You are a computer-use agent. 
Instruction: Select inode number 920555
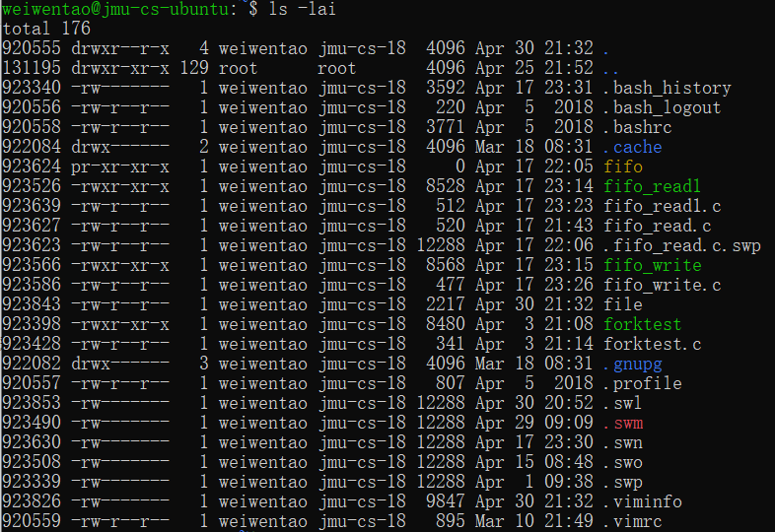click(x=32, y=49)
